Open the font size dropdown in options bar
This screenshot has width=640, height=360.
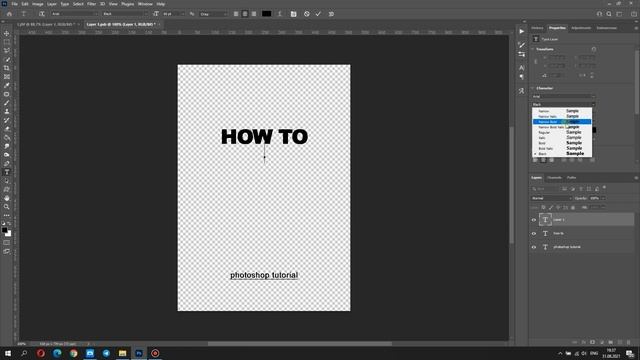(173, 14)
